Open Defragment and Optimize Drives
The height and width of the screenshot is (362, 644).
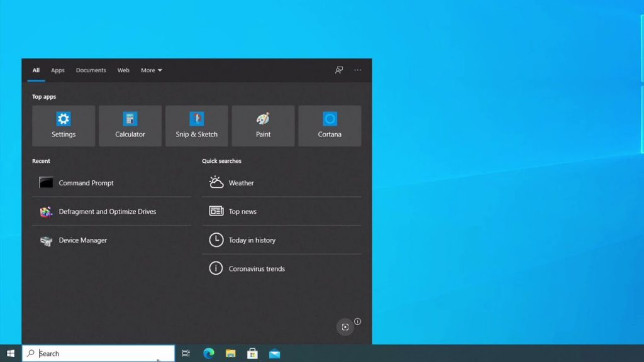[x=112, y=211]
